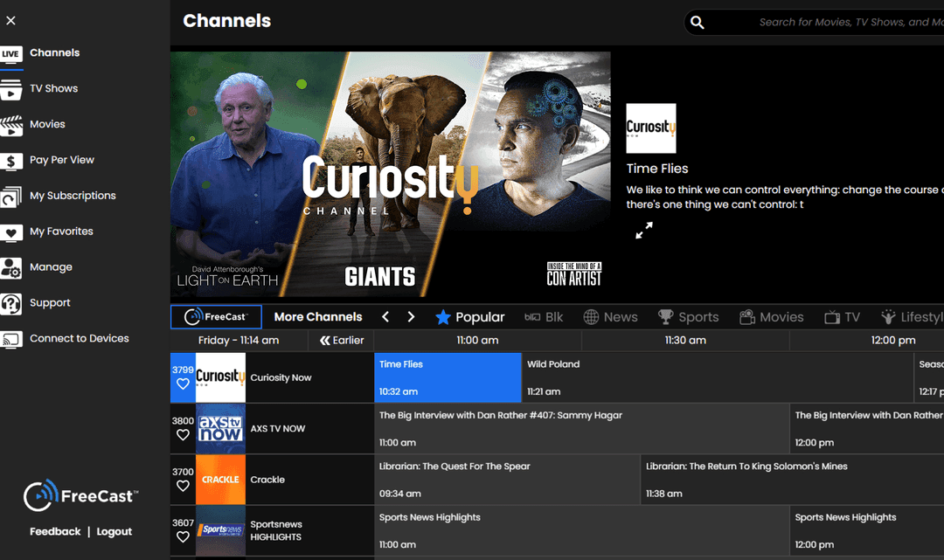The width and height of the screenshot is (944, 560).
Task: Select Sports News Highlights at 11:00 am
Action: 581,530
